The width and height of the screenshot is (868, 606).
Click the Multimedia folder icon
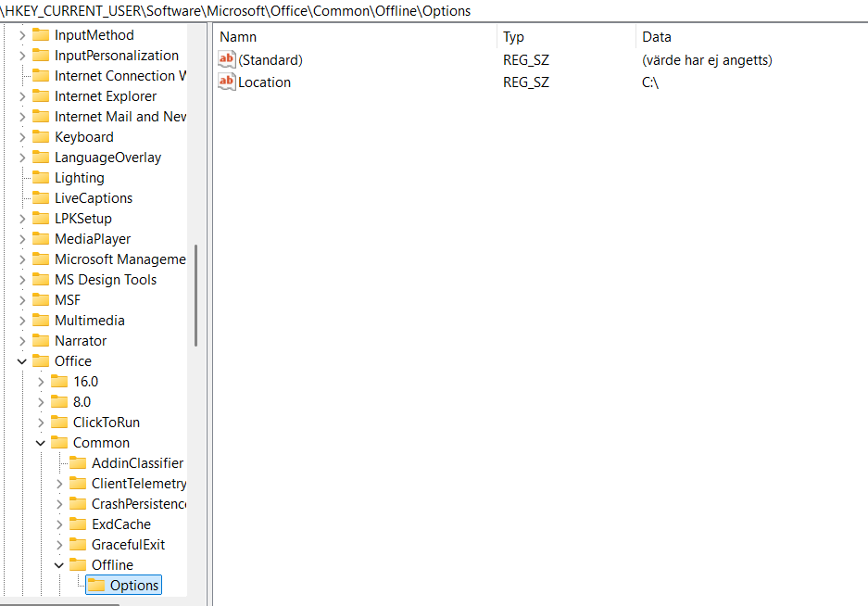pyautogui.click(x=41, y=321)
